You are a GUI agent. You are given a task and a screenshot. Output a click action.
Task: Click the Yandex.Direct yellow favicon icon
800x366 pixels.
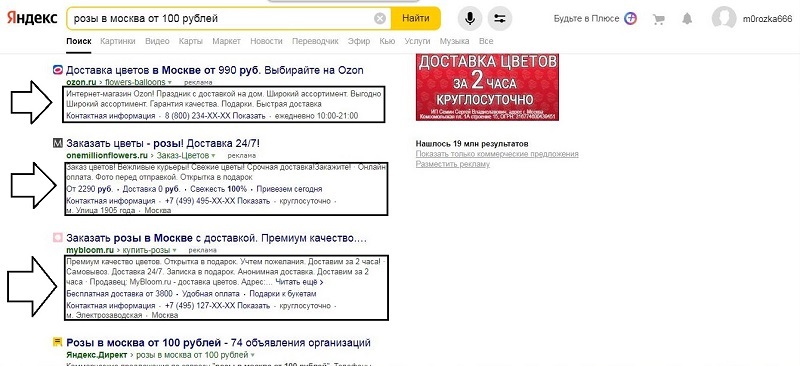58,342
